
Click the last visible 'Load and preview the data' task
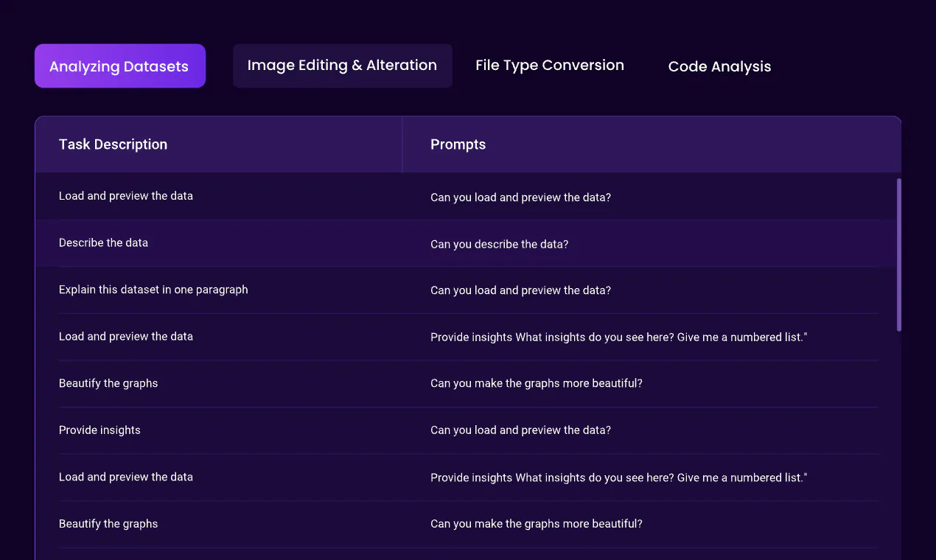(126, 477)
